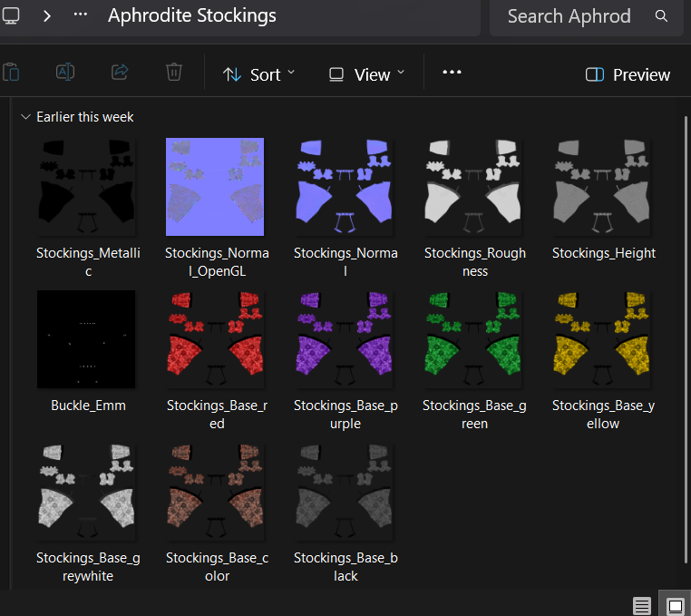Viewport: 691px width, 616px height.
Task: Select Stockings_Base_red thumbnail
Action: (x=215, y=339)
